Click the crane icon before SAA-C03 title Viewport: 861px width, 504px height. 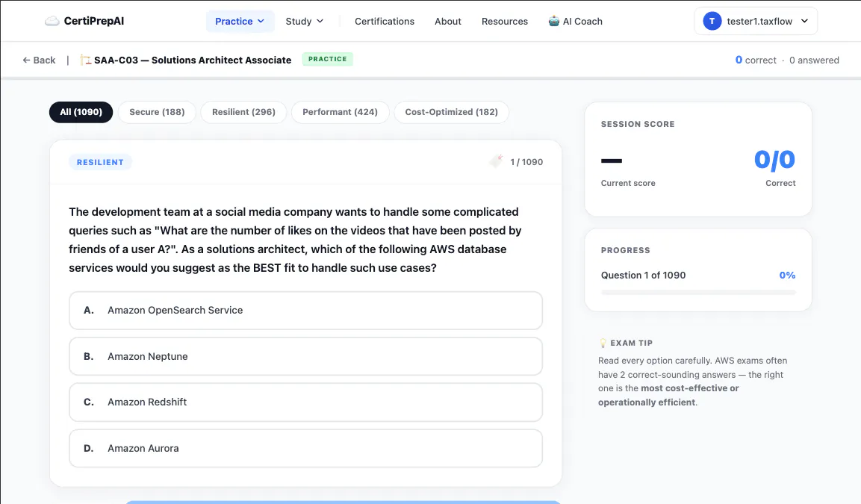(x=85, y=60)
